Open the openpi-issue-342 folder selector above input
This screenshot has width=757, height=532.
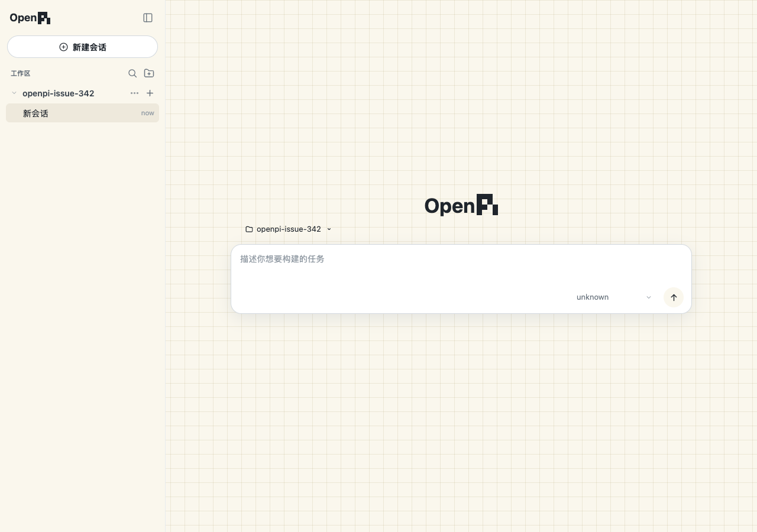(x=289, y=229)
